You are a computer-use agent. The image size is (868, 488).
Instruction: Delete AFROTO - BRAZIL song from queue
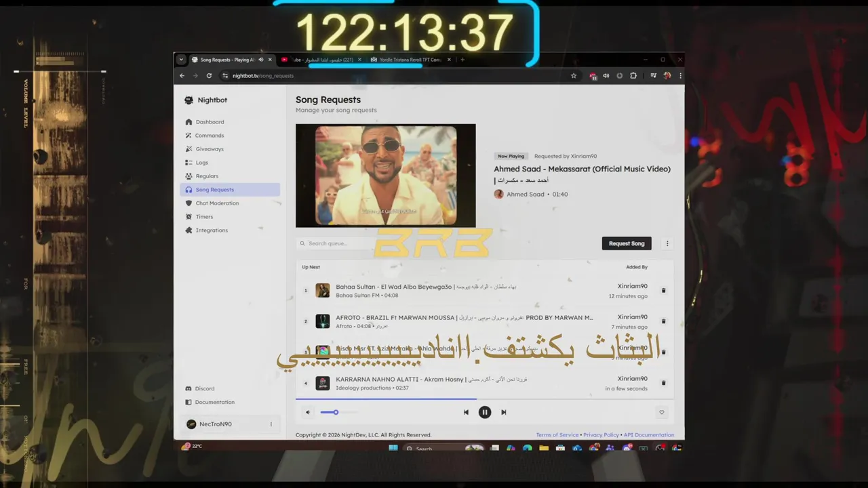663,321
